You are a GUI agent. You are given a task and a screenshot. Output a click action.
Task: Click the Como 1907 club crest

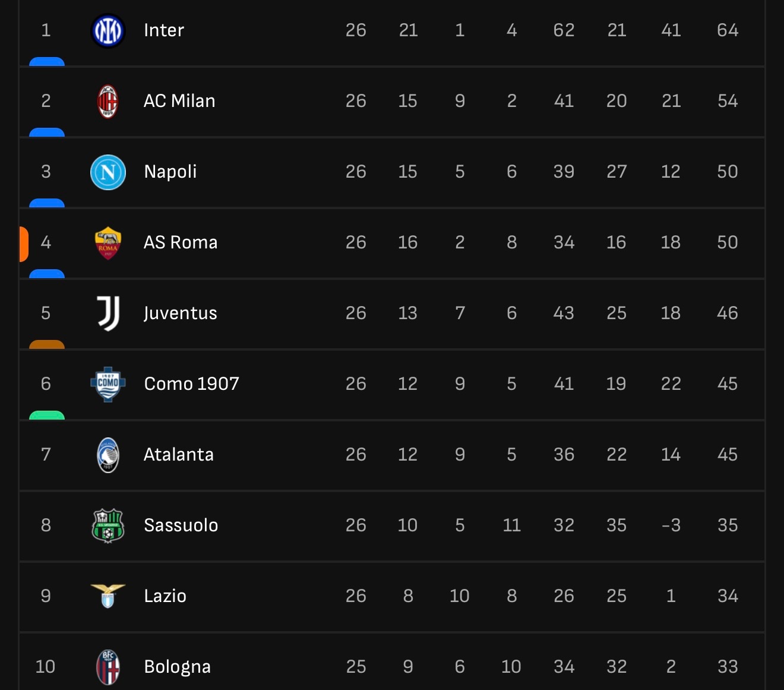[108, 384]
